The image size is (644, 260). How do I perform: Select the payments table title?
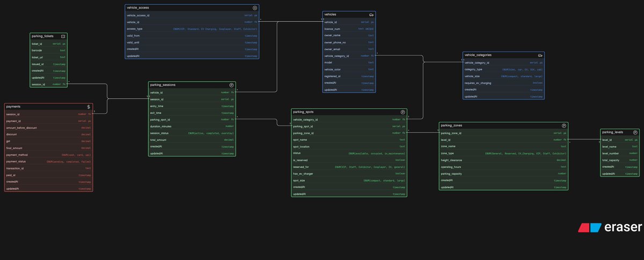pyautogui.click(x=13, y=107)
